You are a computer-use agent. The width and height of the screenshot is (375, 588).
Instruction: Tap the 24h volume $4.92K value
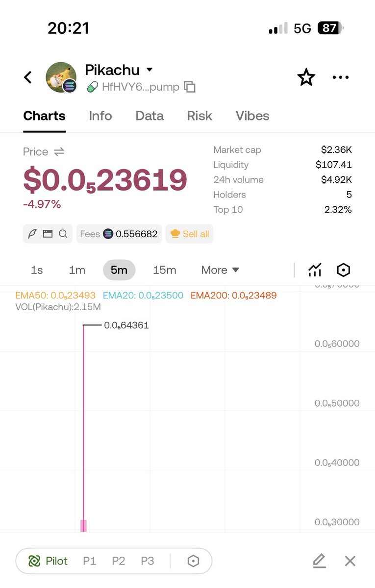pos(336,180)
